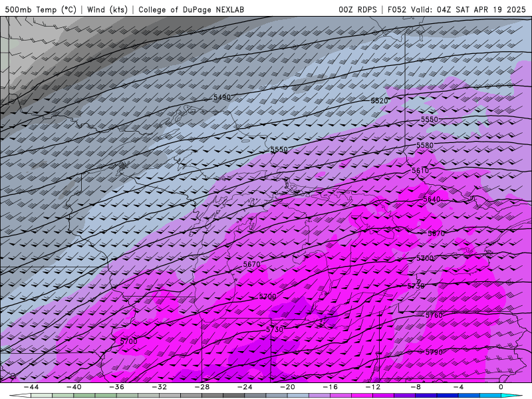Click the -44 value on the temperature scale
Viewport: 532px width, 399px height.
click(x=31, y=387)
